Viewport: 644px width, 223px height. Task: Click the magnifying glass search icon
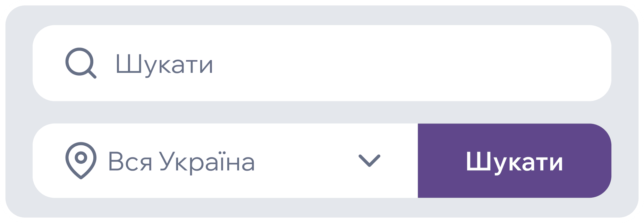click(80, 63)
